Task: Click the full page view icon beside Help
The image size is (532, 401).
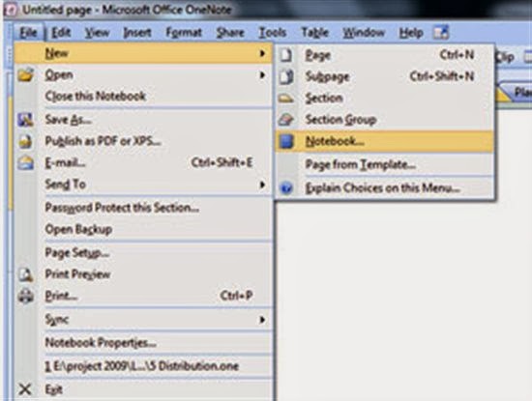Action: click(441, 33)
